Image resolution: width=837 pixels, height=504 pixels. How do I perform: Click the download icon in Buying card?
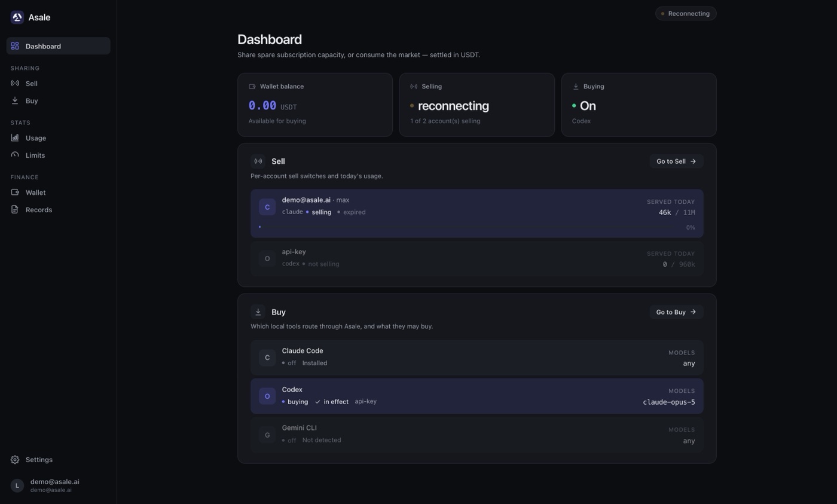(576, 87)
